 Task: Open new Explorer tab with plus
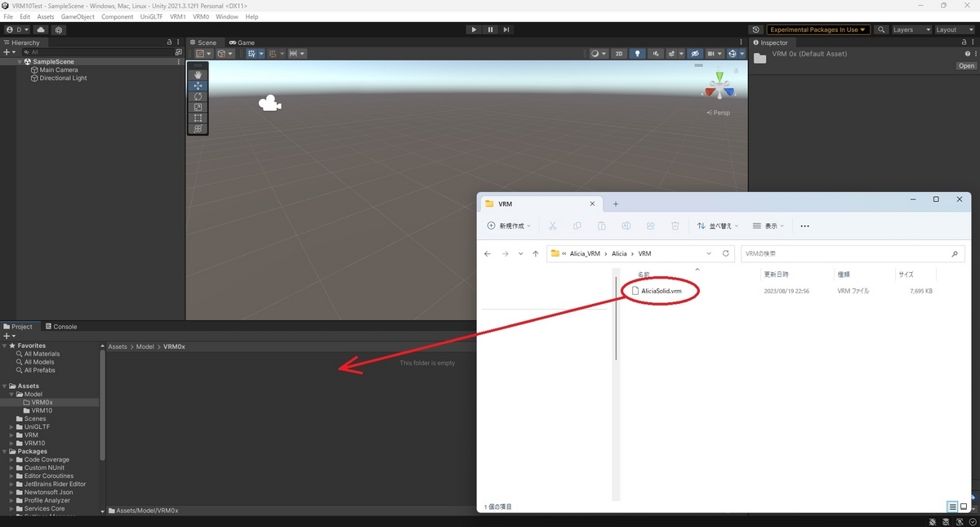point(616,203)
